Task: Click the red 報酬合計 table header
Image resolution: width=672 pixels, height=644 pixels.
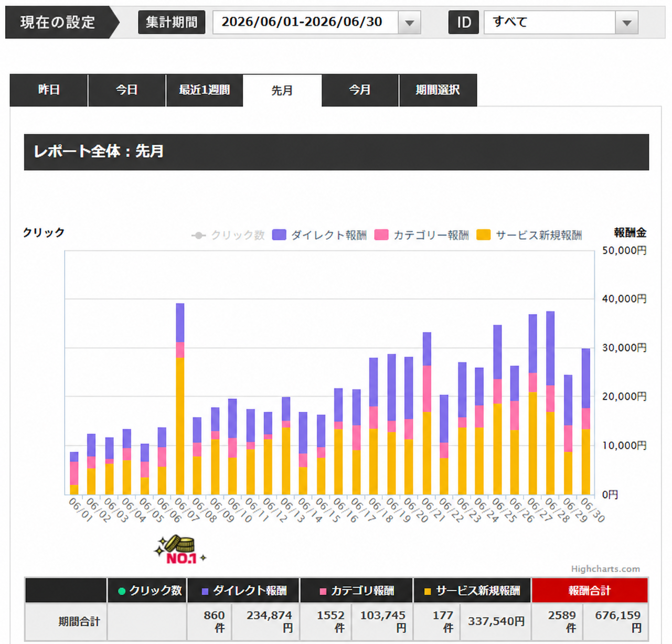Action: (590, 591)
